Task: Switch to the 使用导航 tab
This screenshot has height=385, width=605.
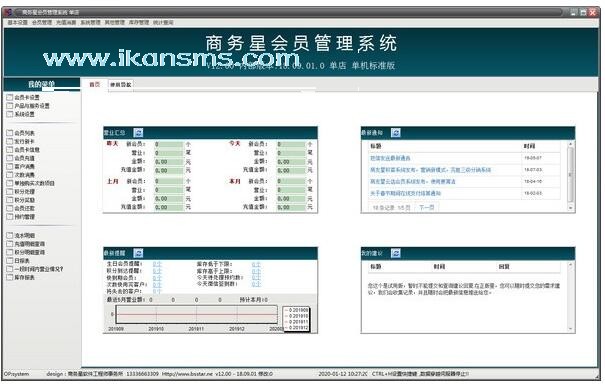Action: click(121, 84)
